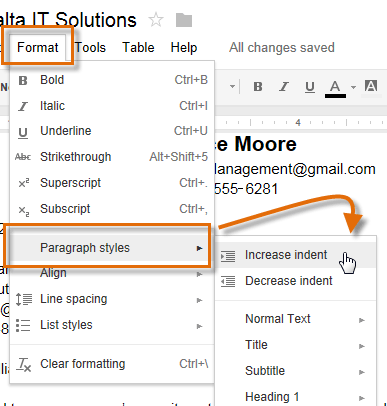This screenshot has height=406, width=387.
Task: Click the Ctrl+B shortcut text
Action: [191, 80]
